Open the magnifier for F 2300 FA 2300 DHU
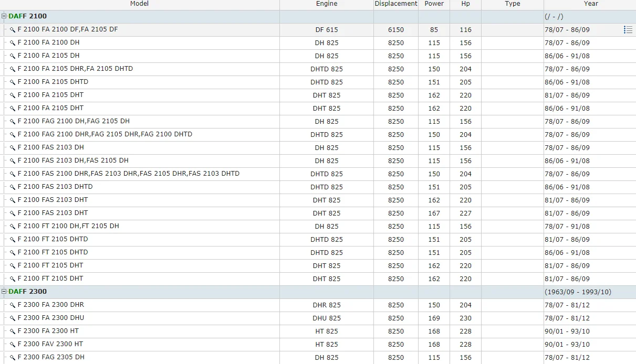This screenshot has height=364, width=636. point(13,318)
